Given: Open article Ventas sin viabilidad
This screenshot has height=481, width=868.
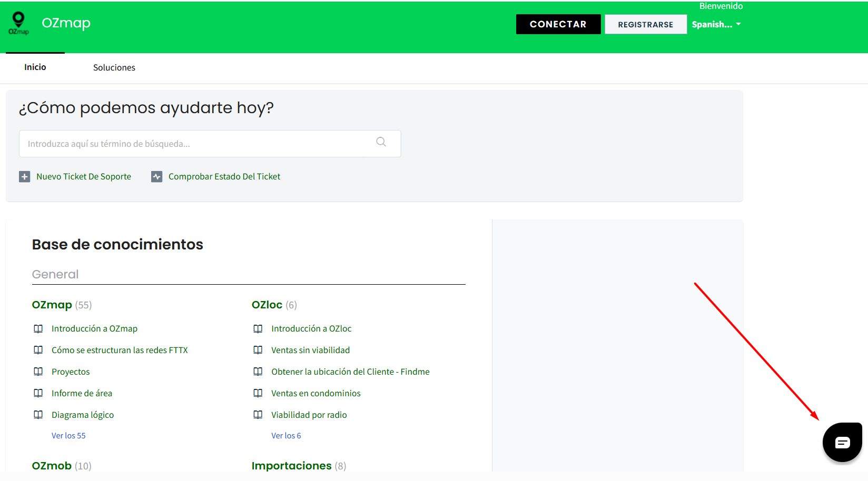Looking at the screenshot, I should click(310, 350).
